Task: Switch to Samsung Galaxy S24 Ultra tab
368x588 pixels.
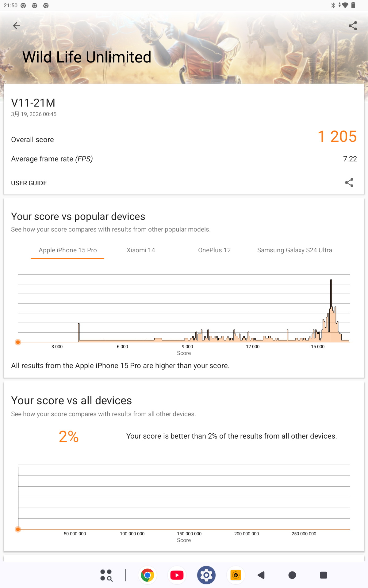Action: pyautogui.click(x=294, y=250)
